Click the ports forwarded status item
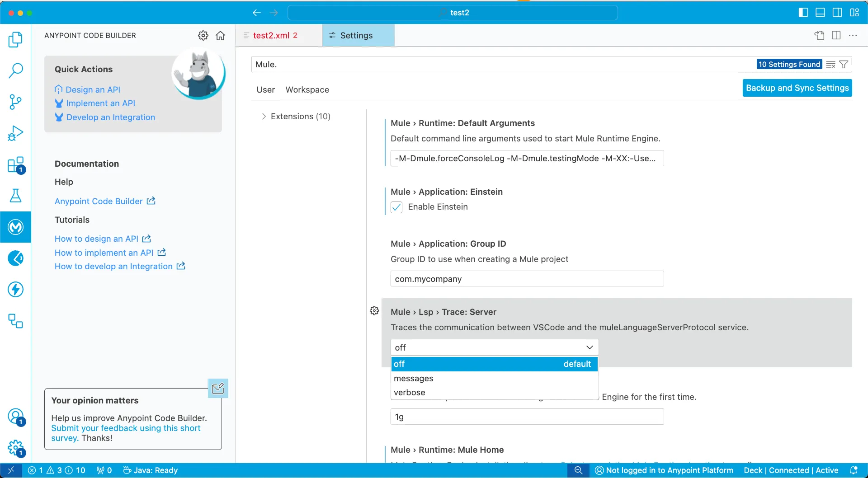 [x=104, y=470]
